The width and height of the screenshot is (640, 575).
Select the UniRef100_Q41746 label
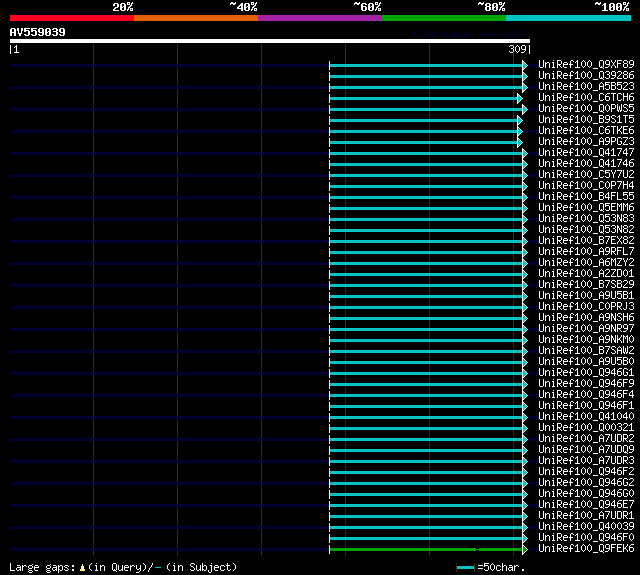click(x=586, y=164)
